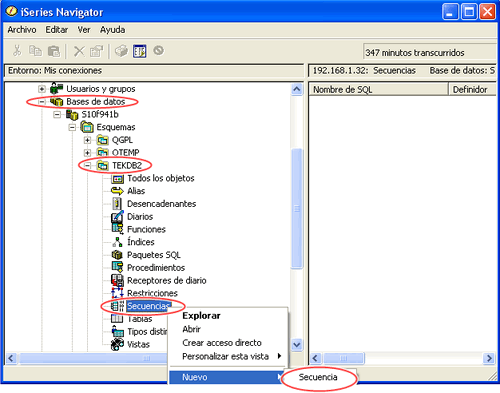The width and height of the screenshot is (500, 393).
Task: Click the Desencadenantes icon
Action: (117, 204)
